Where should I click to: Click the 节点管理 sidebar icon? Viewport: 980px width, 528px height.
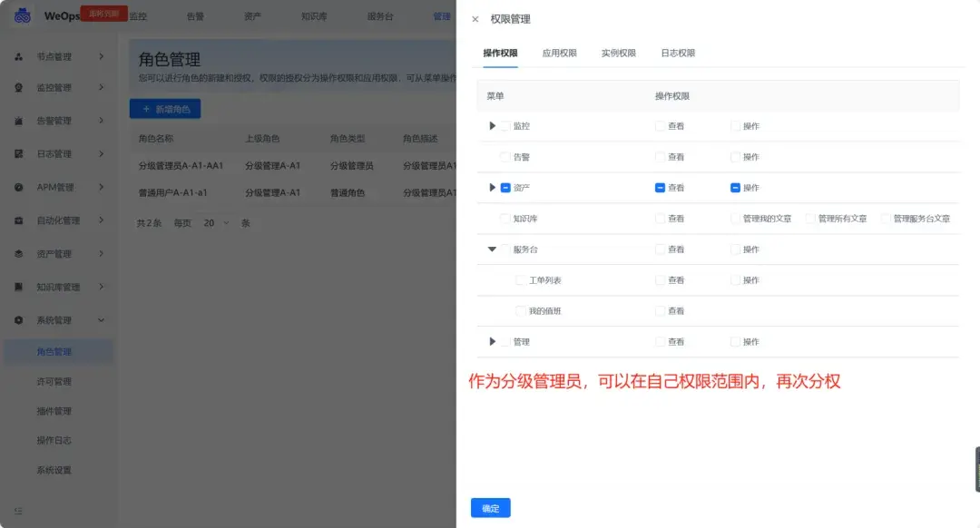coord(19,57)
